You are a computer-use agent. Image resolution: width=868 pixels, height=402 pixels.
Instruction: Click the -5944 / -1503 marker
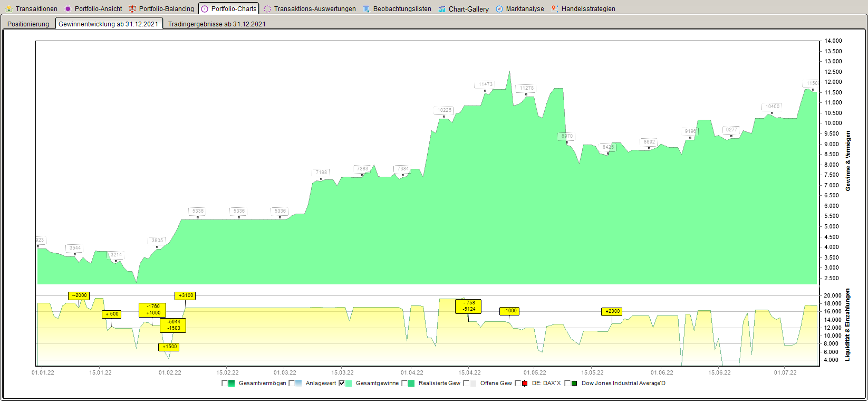(173, 325)
